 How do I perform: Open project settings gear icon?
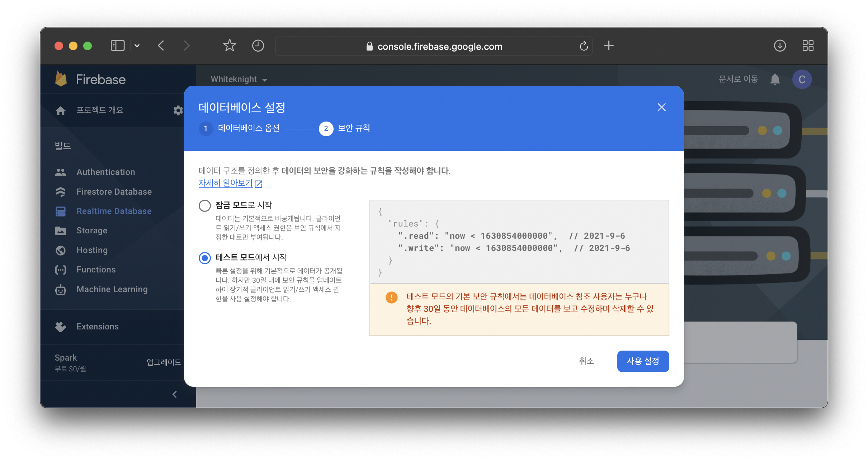(178, 110)
